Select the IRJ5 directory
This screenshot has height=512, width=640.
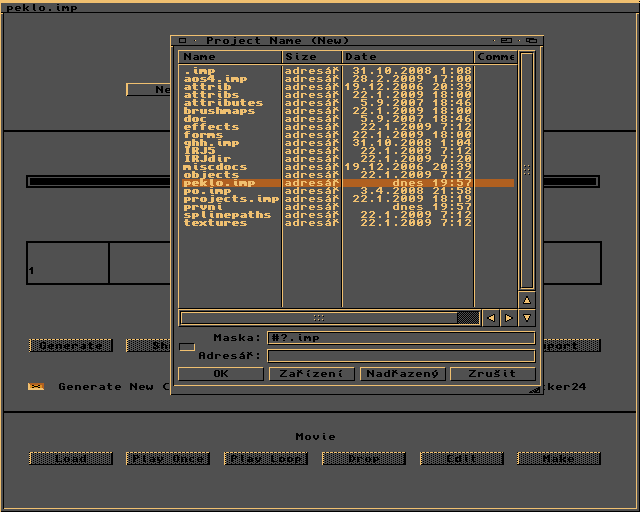tap(348, 151)
